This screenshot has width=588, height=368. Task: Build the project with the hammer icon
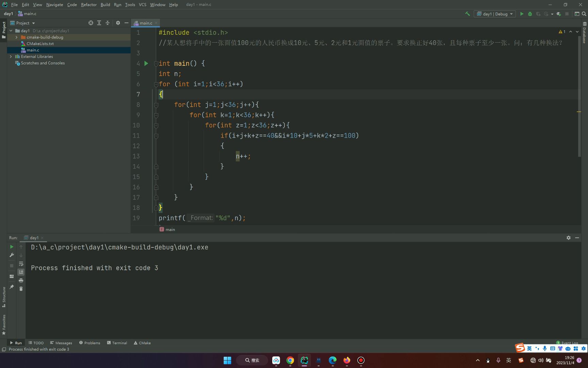(468, 14)
